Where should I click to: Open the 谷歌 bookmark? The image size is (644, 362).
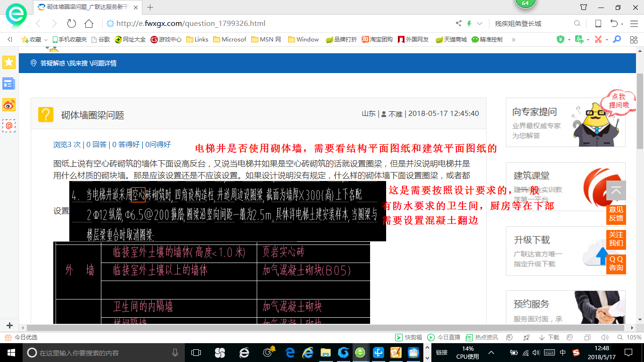(x=100, y=40)
